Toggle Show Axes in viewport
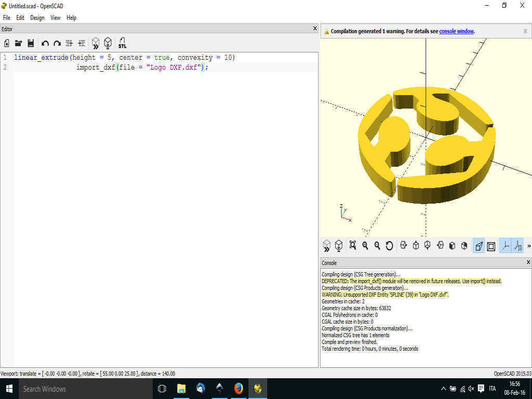This screenshot has width=532, height=399. pyautogui.click(x=505, y=246)
